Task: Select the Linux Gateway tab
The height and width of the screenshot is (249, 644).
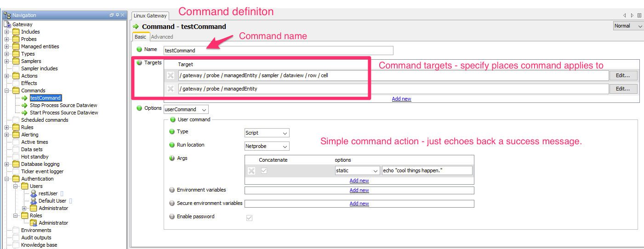Action: 150,16
